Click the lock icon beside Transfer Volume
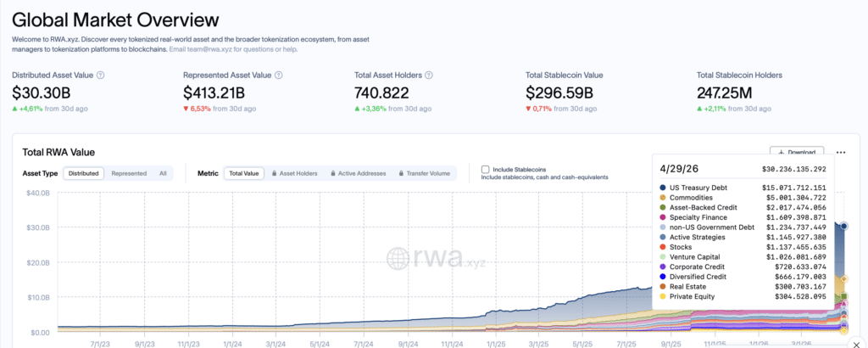868x348 pixels. click(401, 173)
